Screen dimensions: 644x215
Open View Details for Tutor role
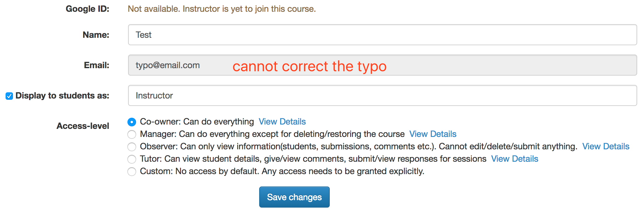click(x=515, y=159)
